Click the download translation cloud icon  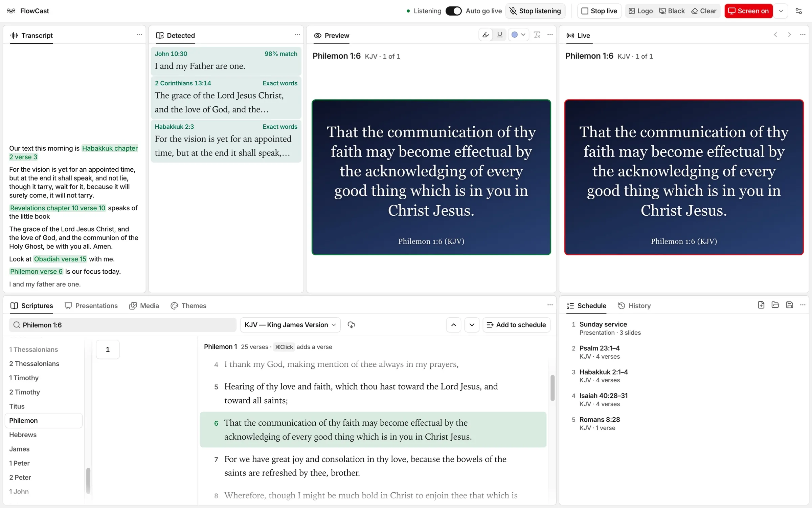point(352,325)
